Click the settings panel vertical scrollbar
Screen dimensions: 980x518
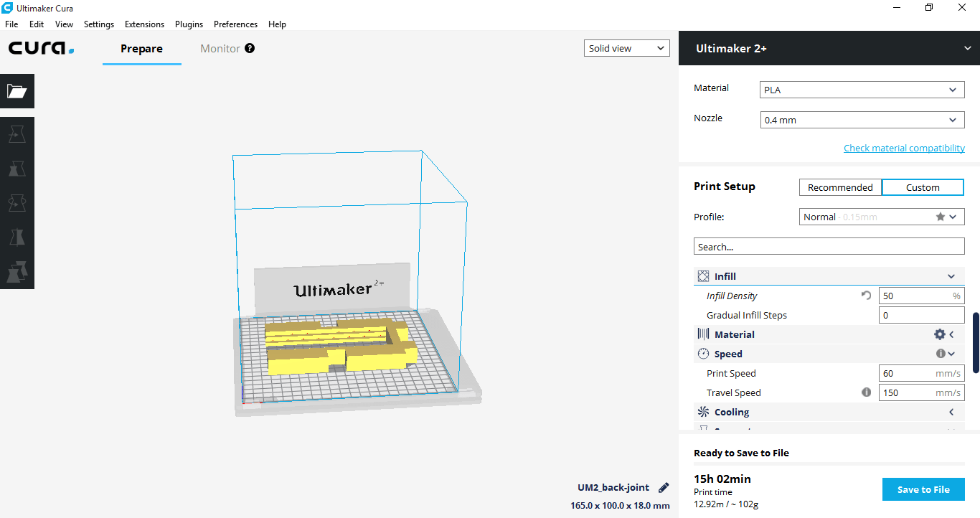[976, 342]
